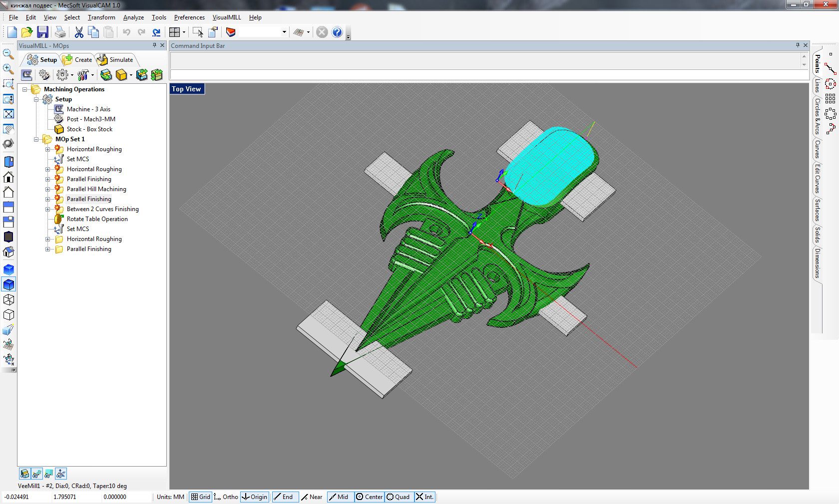Click the Print icon in toolbar
This screenshot has width=839, height=504.
(x=60, y=32)
